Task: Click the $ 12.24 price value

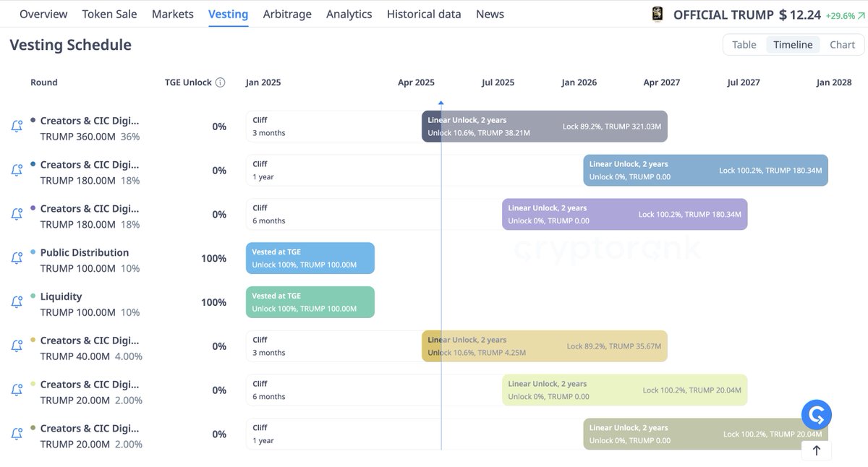Action: click(x=800, y=14)
